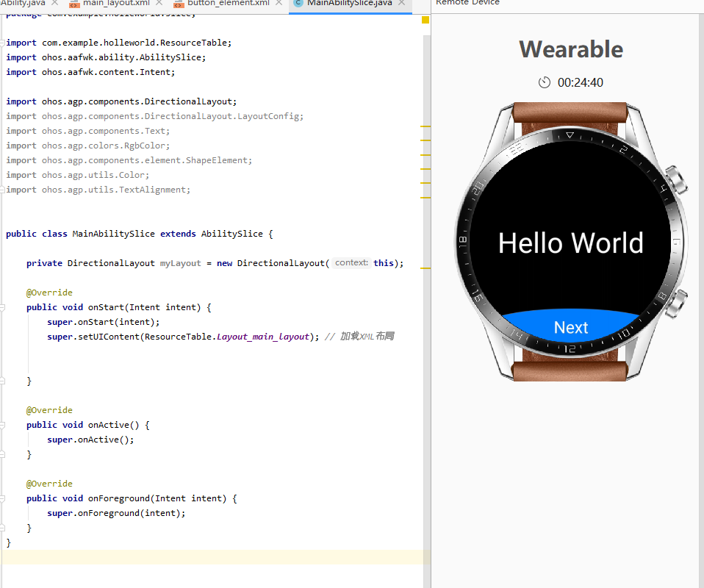704x588 pixels.
Task: Click the XML file icon on button_element.xml tab
Action: click(x=179, y=4)
